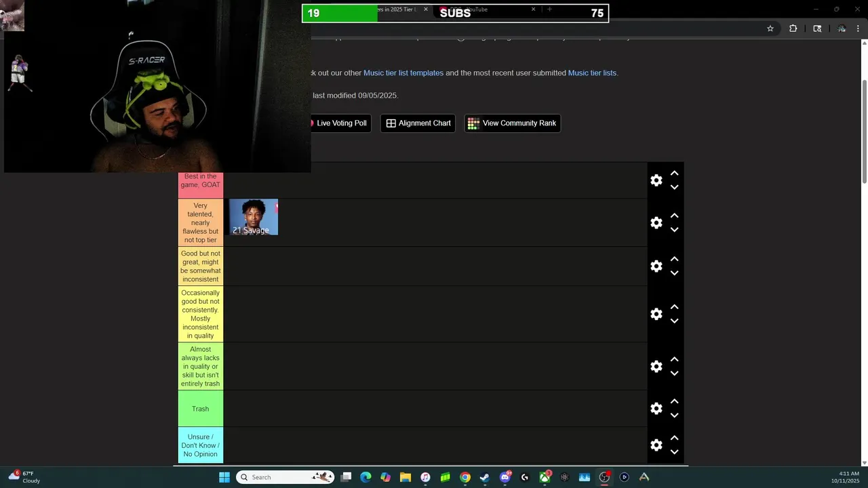Open the iTunes music app from taskbar
Screen dimensions: 868x488
(425, 477)
